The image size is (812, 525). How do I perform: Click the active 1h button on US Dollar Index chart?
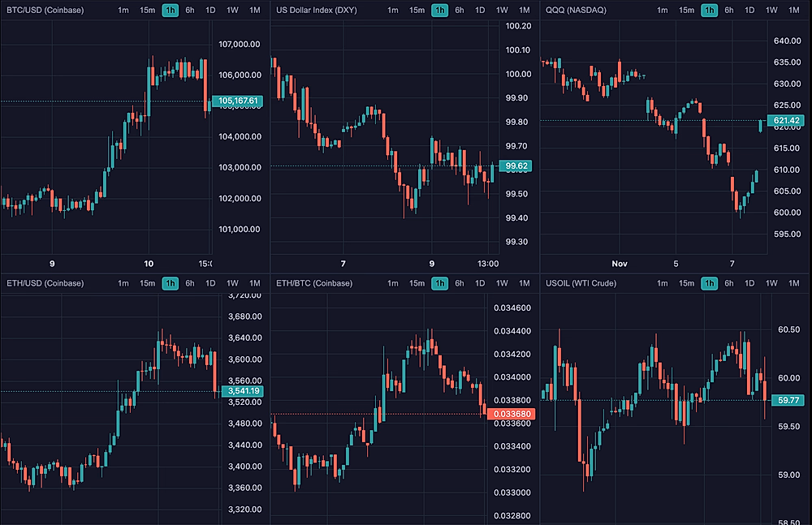coord(439,11)
